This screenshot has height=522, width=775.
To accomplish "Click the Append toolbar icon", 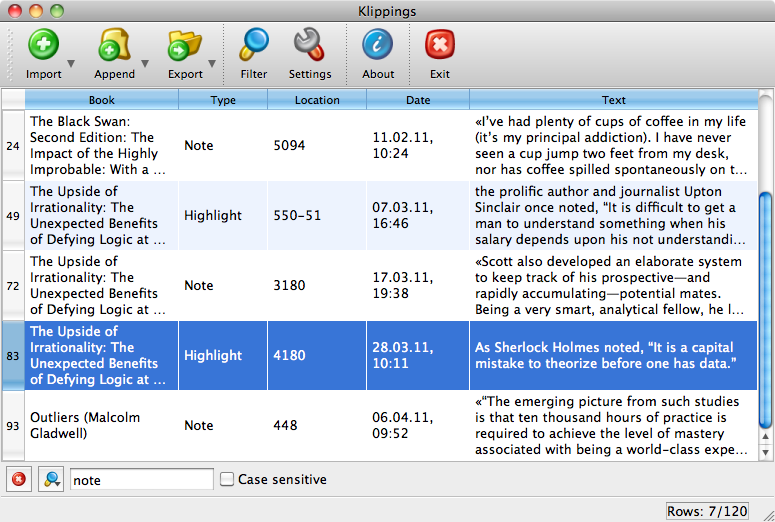I will coord(114,44).
